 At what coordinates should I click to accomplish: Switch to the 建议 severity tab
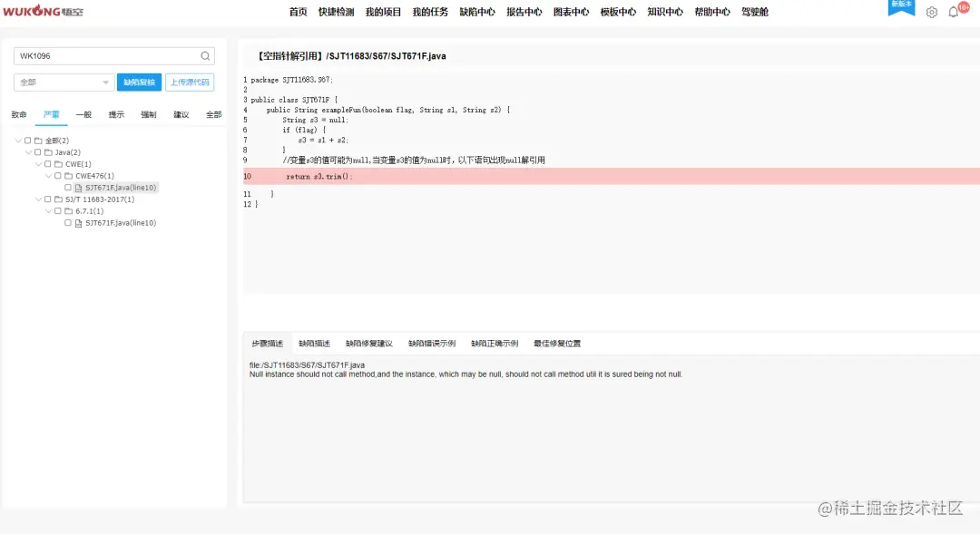(181, 115)
